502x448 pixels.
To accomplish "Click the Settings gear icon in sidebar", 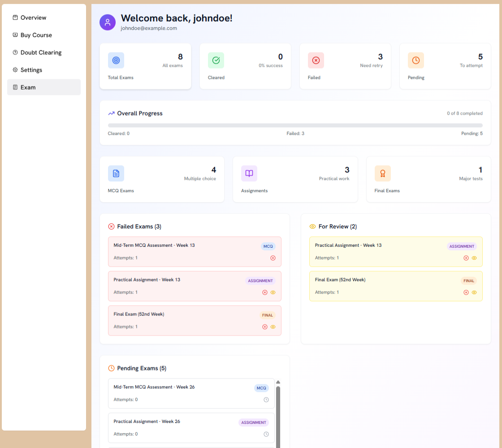I will tap(15, 70).
